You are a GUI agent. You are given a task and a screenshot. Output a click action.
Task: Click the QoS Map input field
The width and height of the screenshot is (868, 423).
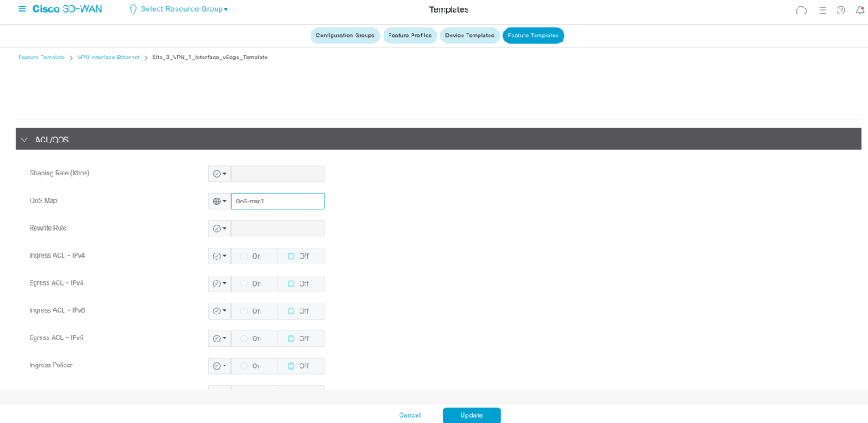(x=277, y=202)
